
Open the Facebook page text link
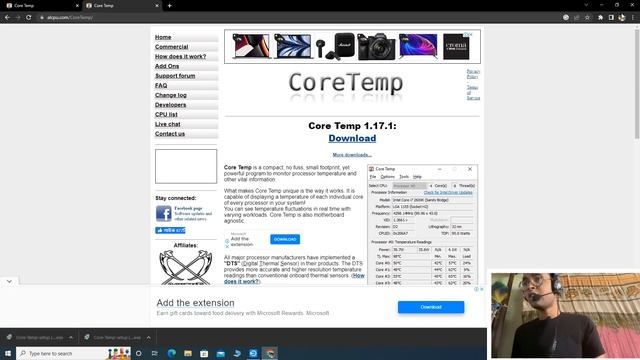tap(188, 208)
